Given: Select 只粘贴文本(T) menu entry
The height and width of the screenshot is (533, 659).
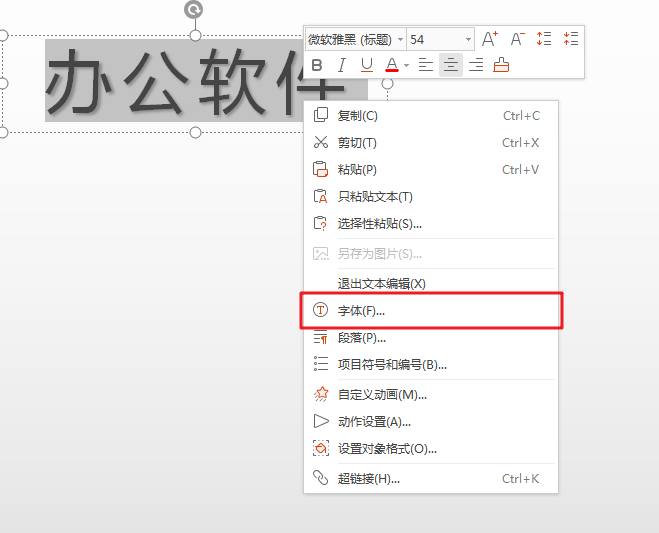Looking at the screenshot, I should coord(431,196).
